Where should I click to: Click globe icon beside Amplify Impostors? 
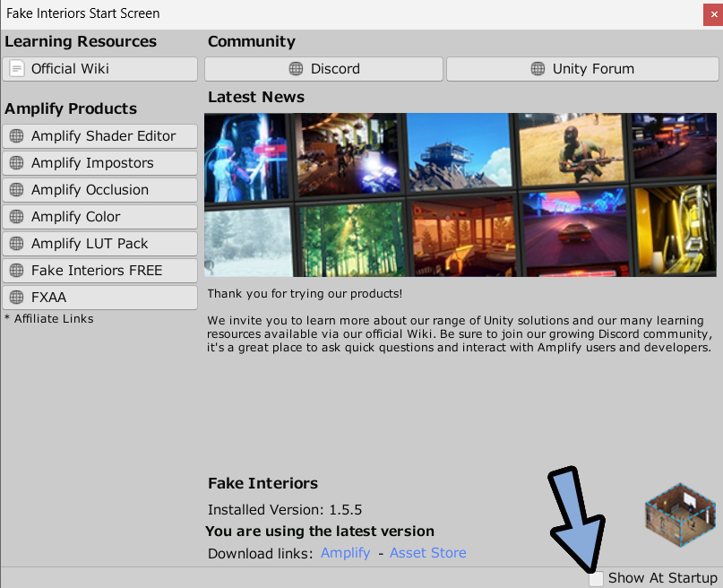click(17, 163)
